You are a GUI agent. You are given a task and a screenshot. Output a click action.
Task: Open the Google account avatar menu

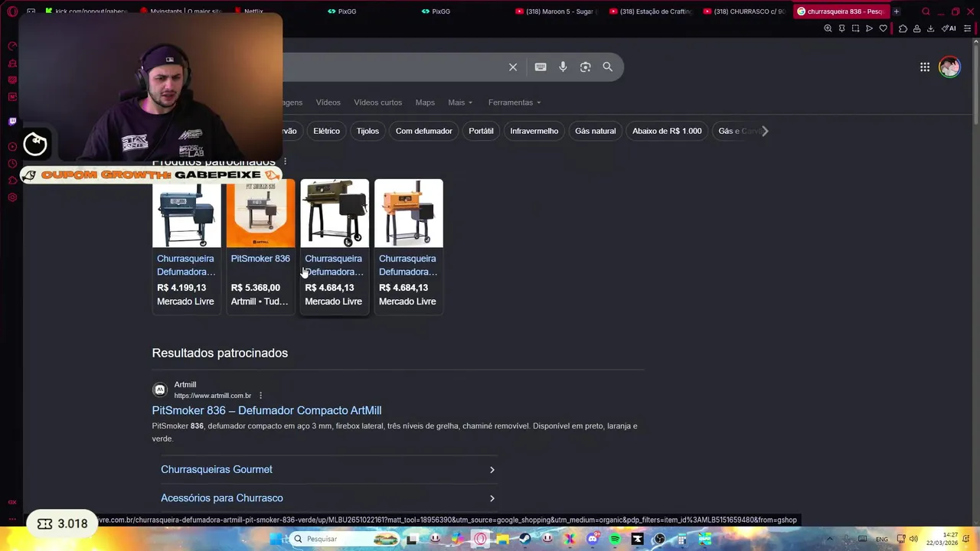[x=949, y=67]
